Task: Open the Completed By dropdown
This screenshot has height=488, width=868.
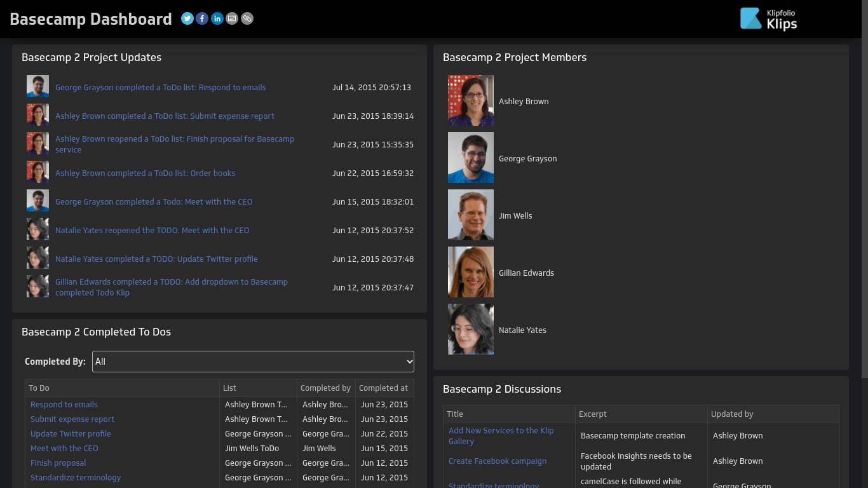Action: click(x=253, y=362)
